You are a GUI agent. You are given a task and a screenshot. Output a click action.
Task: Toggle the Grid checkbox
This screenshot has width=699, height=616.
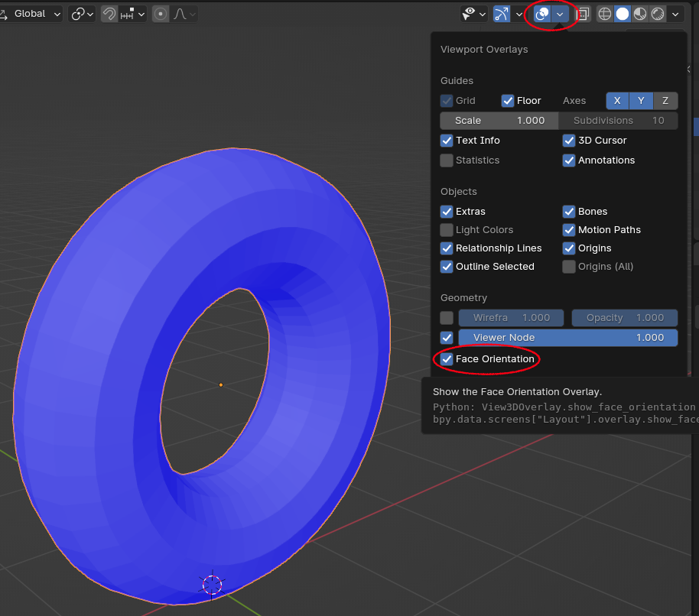point(447,101)
